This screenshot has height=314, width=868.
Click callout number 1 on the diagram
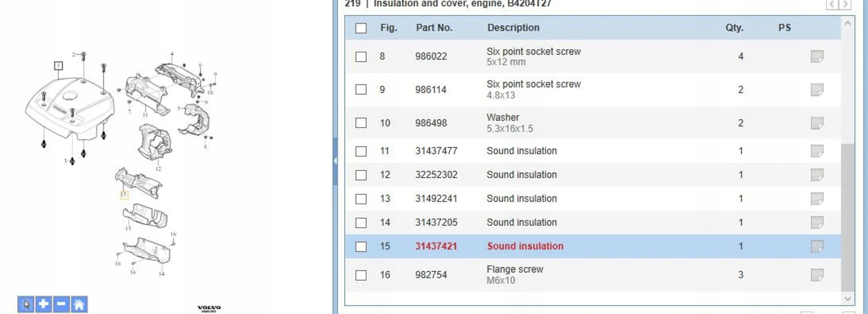[x=58, y=66]
